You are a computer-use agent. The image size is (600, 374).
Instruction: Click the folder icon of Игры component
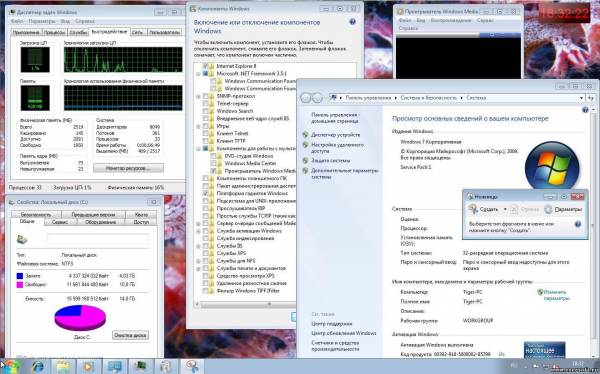[x=212, y=126]
